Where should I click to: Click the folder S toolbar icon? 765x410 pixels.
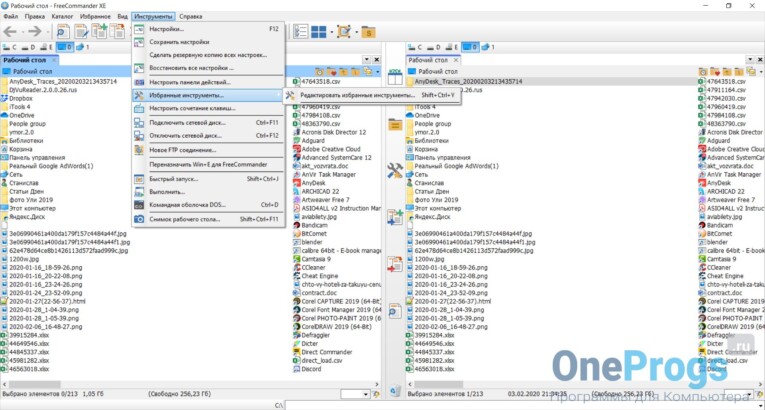click(x=368, y=32)
